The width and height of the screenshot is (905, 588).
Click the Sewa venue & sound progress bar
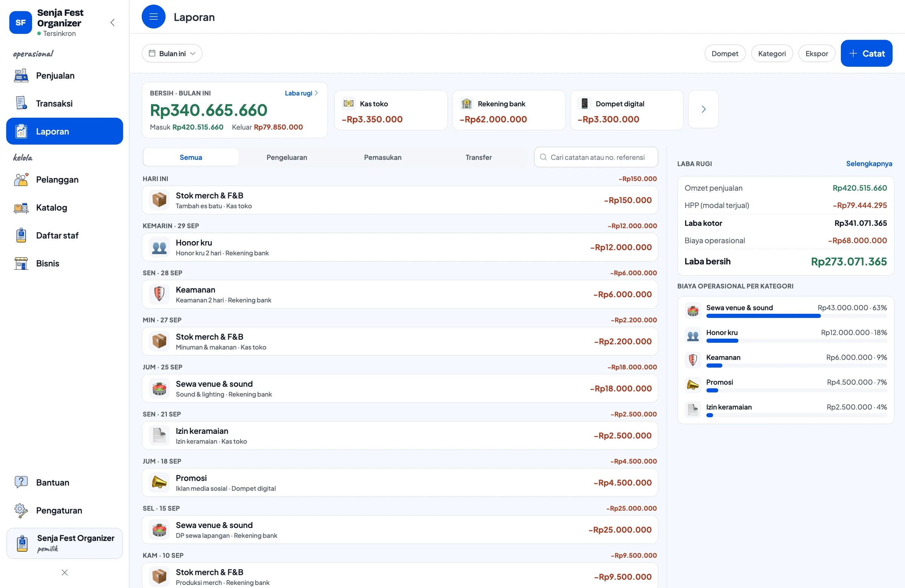tap(796, 316)
